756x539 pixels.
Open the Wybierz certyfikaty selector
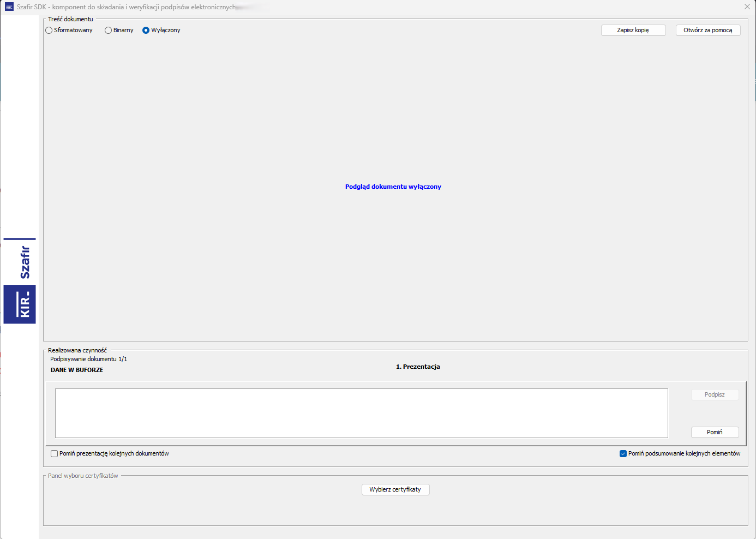pos(395,489)
